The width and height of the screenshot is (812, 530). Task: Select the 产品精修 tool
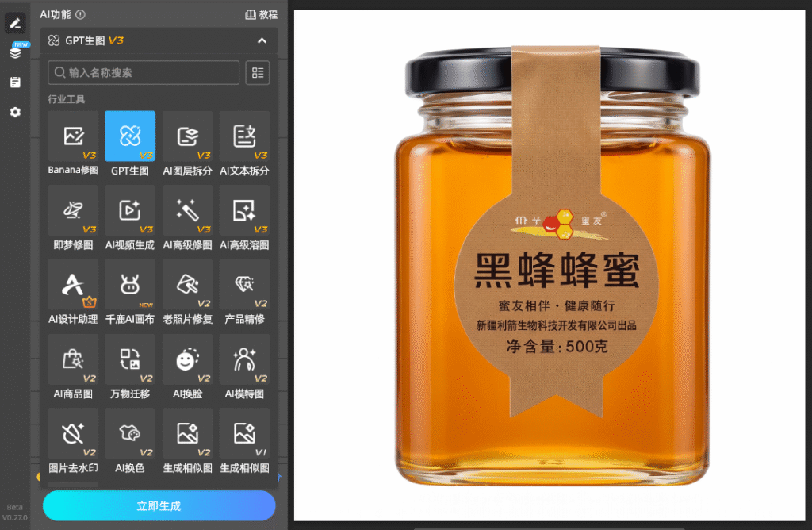[x=244, y=285]
